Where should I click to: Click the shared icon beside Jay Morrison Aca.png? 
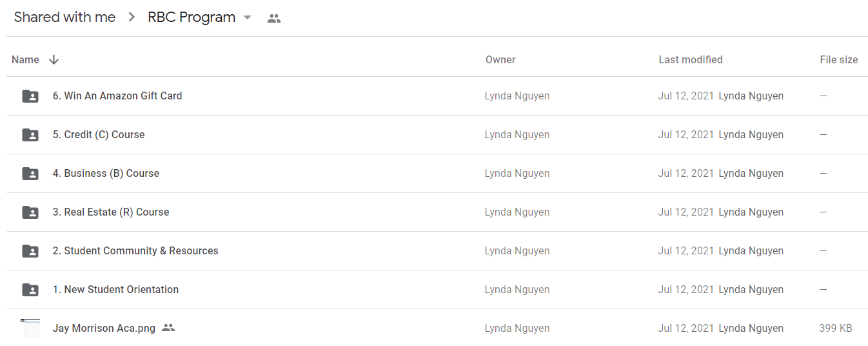(x=168, y=328)
